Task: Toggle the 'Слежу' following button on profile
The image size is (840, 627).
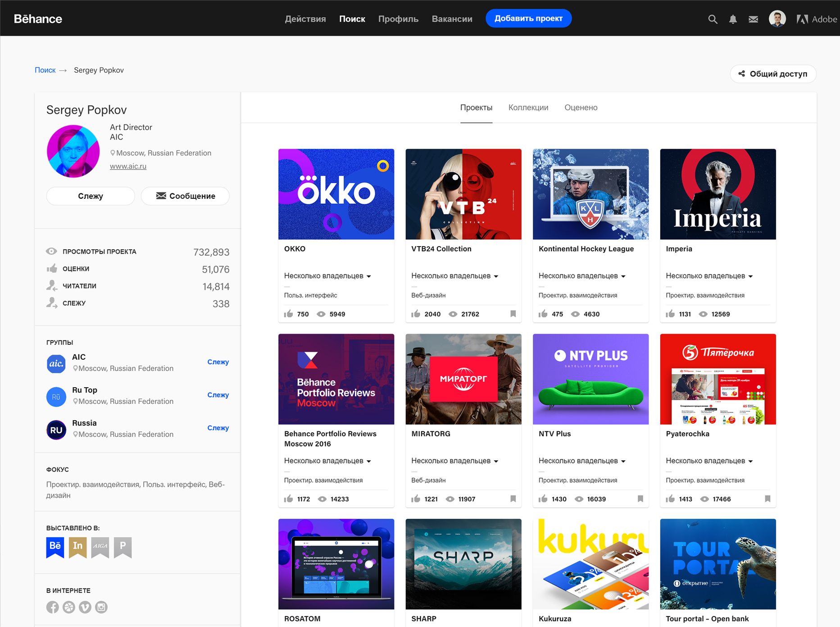Action: [91, 196]
